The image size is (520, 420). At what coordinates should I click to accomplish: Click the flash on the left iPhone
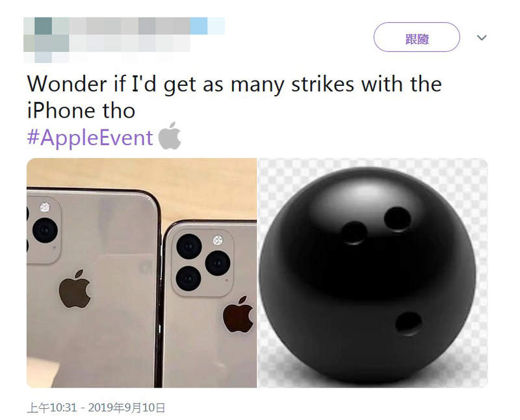click(45, 207)
